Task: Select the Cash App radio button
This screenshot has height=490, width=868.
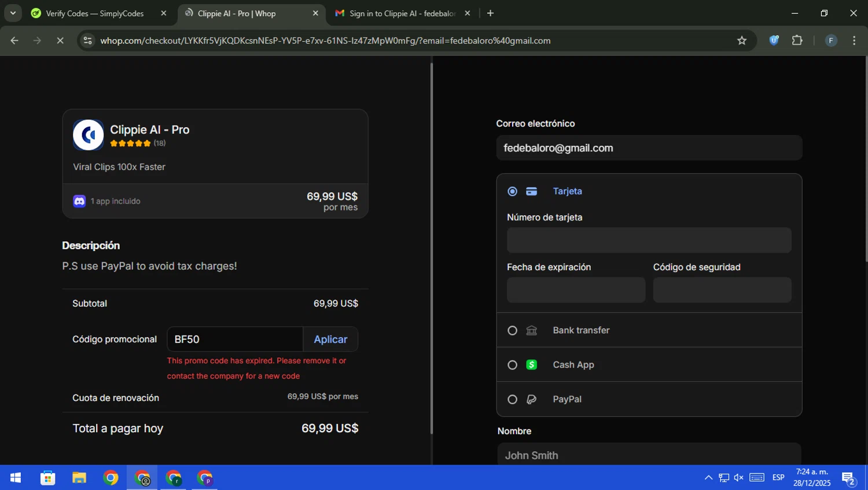Action: pos(512,365)
